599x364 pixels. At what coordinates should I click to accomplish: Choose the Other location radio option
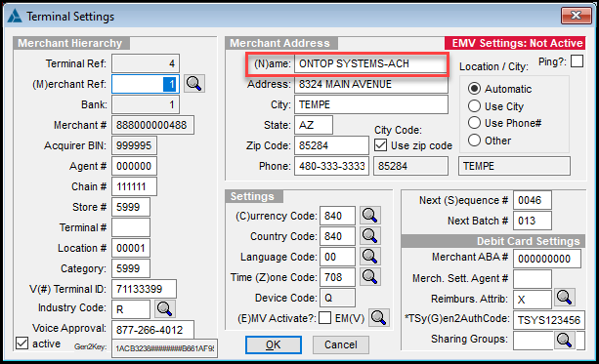474,140
